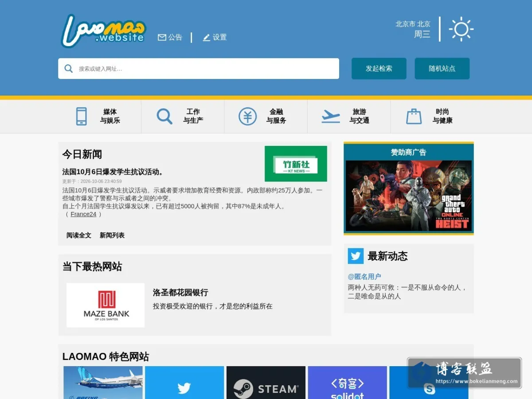Screen dimensions: 532x399
Task: Open the 金融与服务 category tab
Action: click(x=266, y=116)
